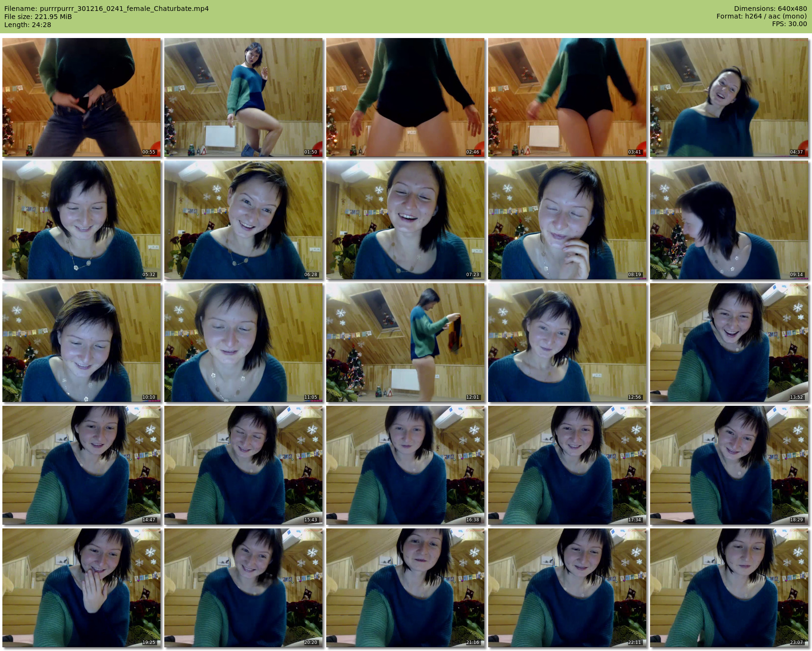Open the thumbnail stamped 23:07

[x=729, y=588]
